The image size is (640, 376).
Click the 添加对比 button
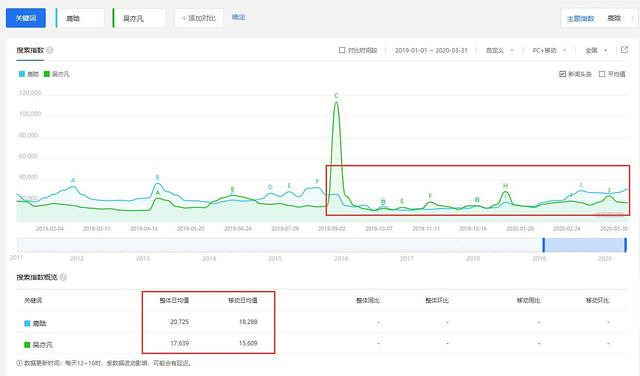click(199, 18)
